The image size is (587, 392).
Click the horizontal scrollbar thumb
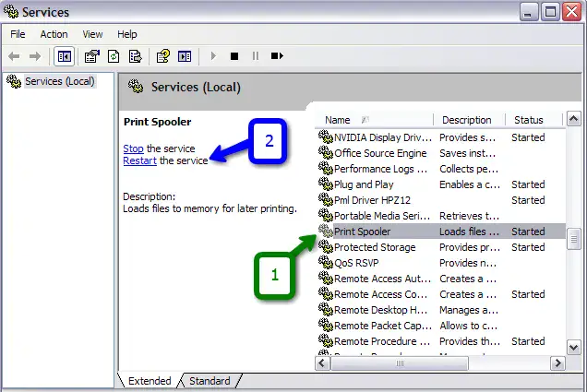(400, 362)
